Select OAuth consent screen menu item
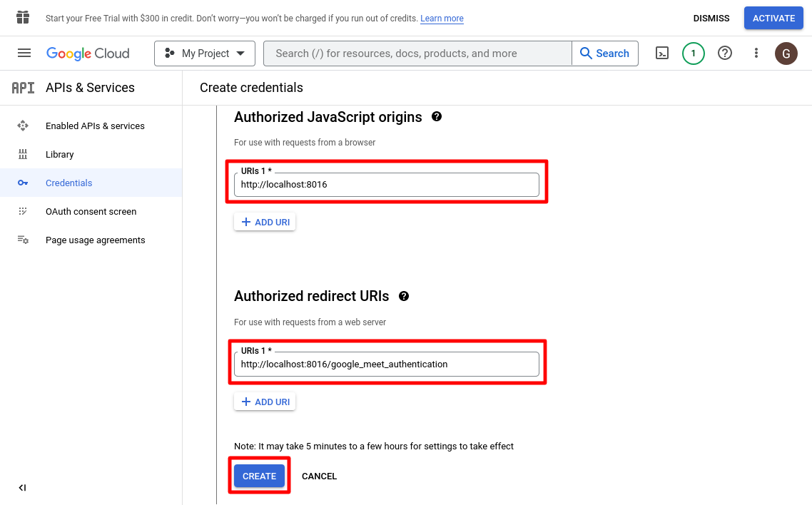Viewport: 812px width, 505px height. (x=91, y=212)
